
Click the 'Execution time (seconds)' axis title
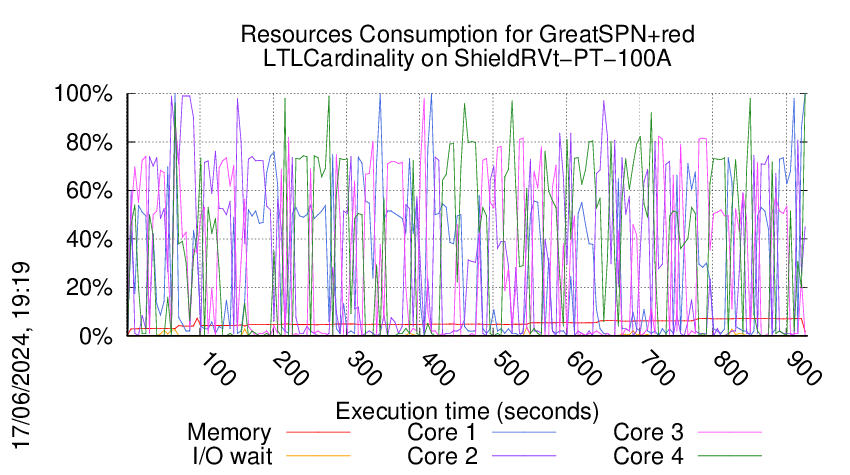pos(467,411)
